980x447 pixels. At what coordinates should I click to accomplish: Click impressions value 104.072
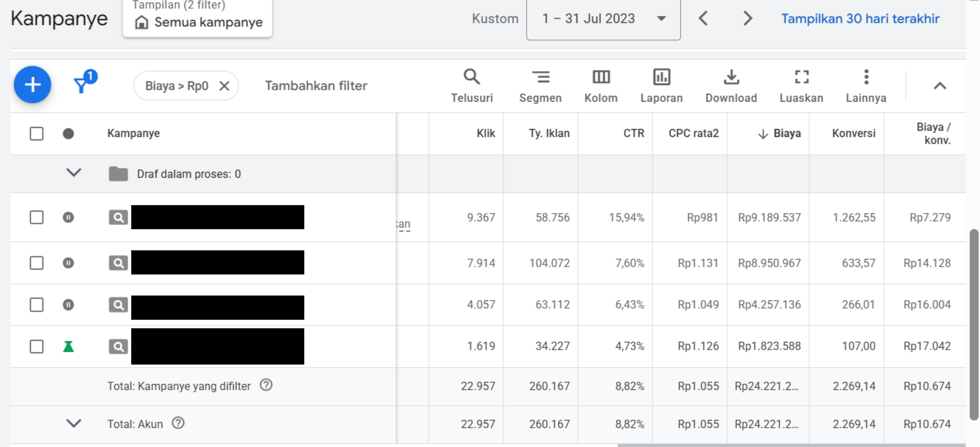[549, 263]
